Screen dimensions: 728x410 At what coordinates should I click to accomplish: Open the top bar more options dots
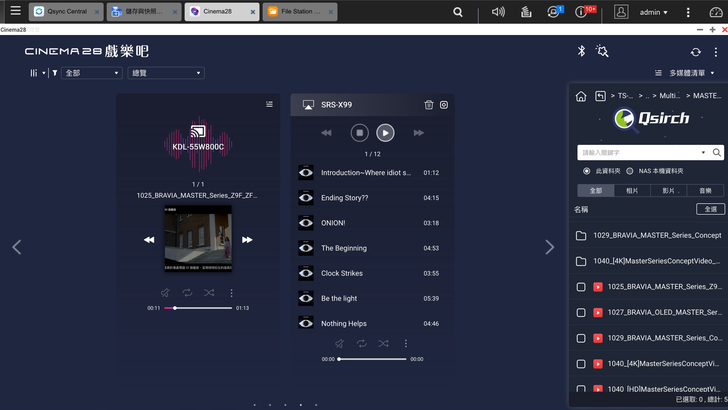tap(688, 12)
